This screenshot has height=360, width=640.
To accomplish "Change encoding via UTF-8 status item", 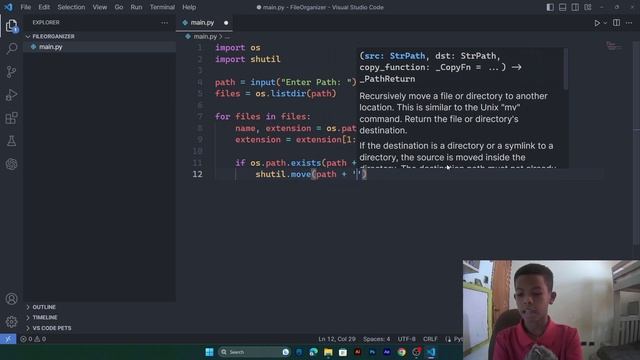I will tap(407, 339).
